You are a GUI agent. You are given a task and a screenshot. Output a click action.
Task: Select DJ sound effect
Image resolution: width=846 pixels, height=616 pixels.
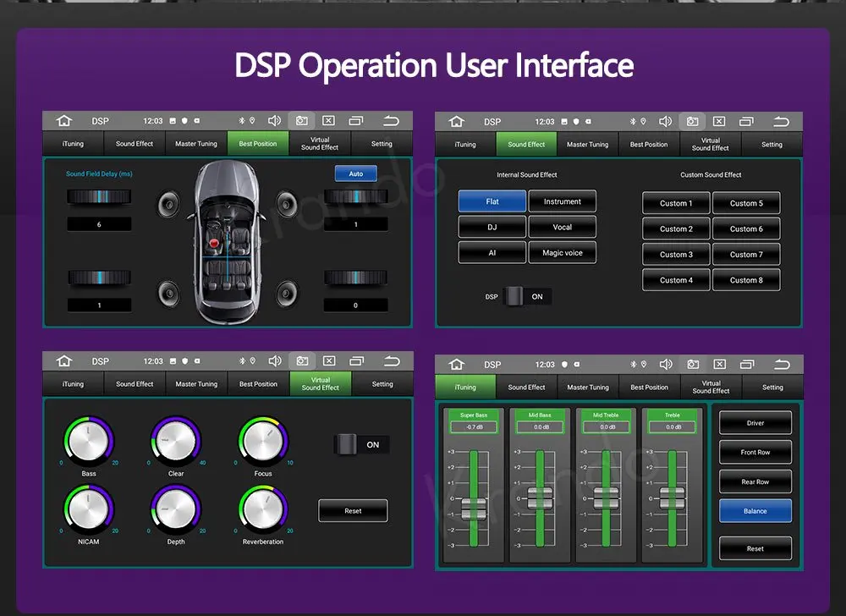pos(492,227)
